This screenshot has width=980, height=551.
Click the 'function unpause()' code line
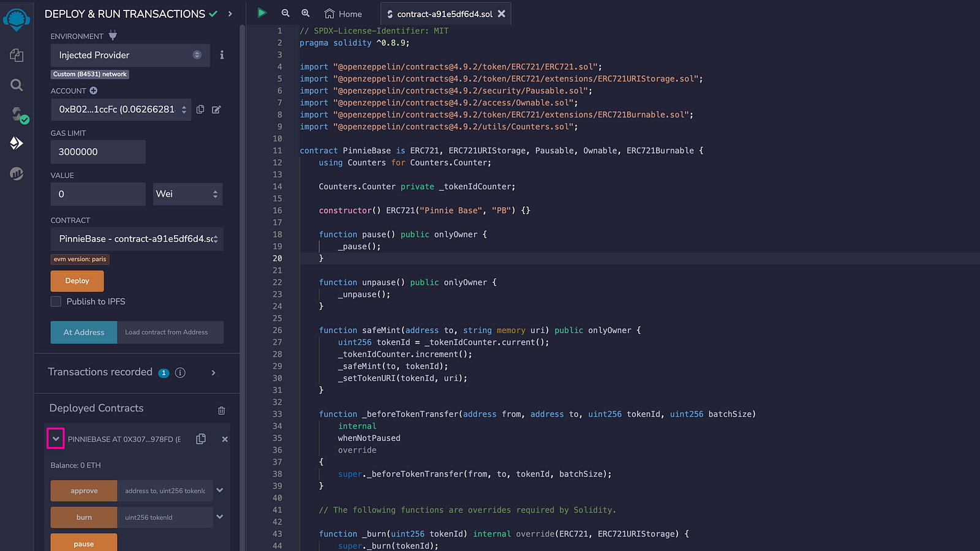(408, 282)
